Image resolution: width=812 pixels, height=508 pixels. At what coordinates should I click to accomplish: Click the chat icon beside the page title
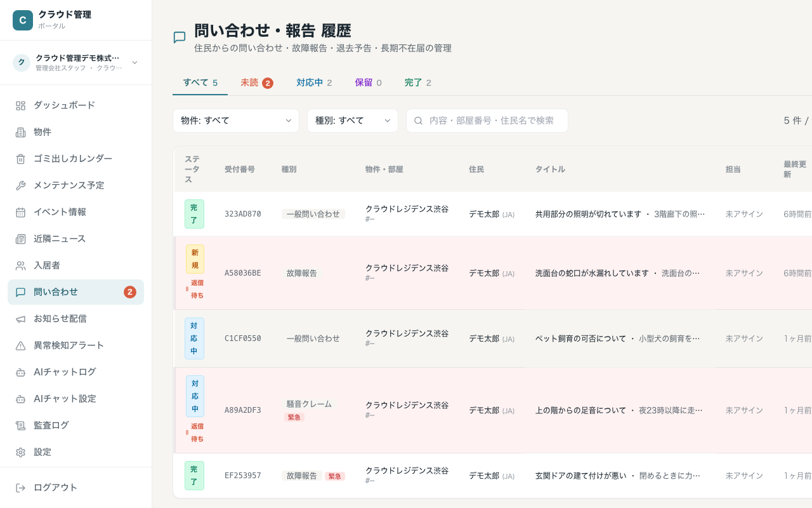point(180,37)
